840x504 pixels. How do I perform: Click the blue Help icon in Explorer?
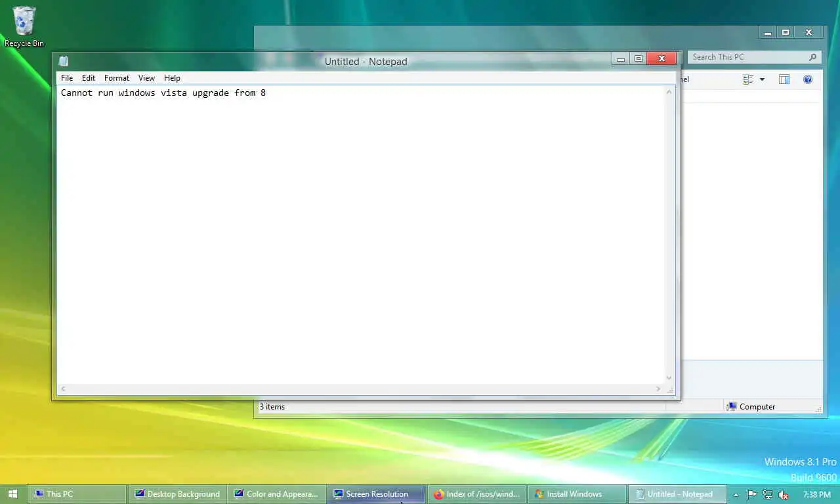[808, 79]
